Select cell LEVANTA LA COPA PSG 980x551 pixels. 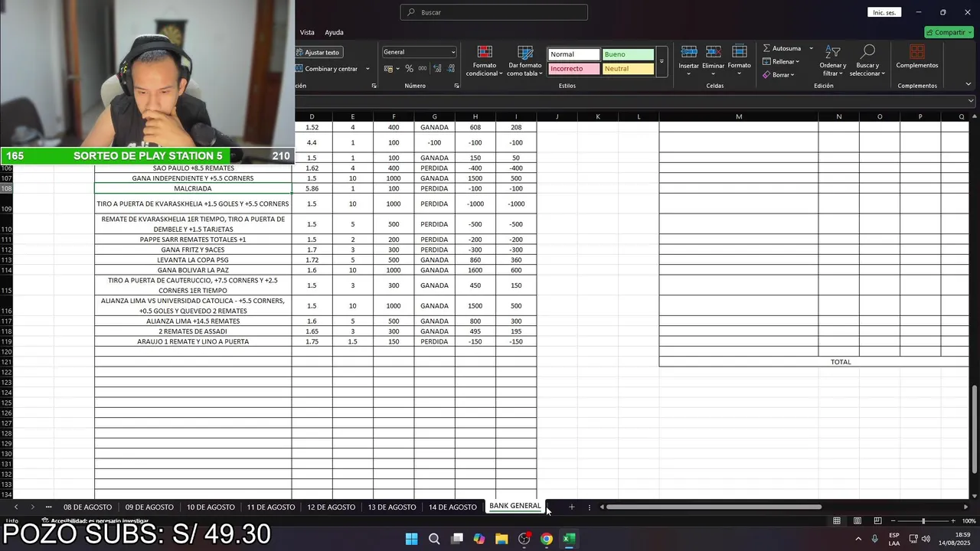(x=193, y=260)
